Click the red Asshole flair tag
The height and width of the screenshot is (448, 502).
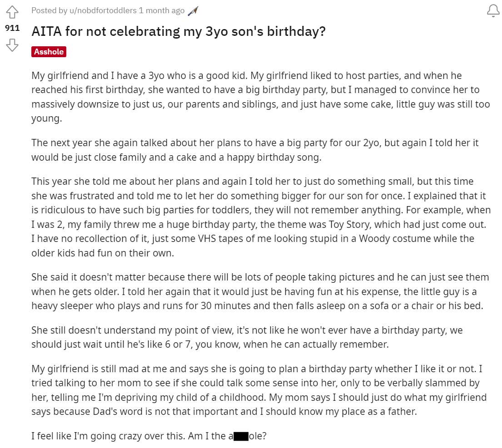[49, 52]
